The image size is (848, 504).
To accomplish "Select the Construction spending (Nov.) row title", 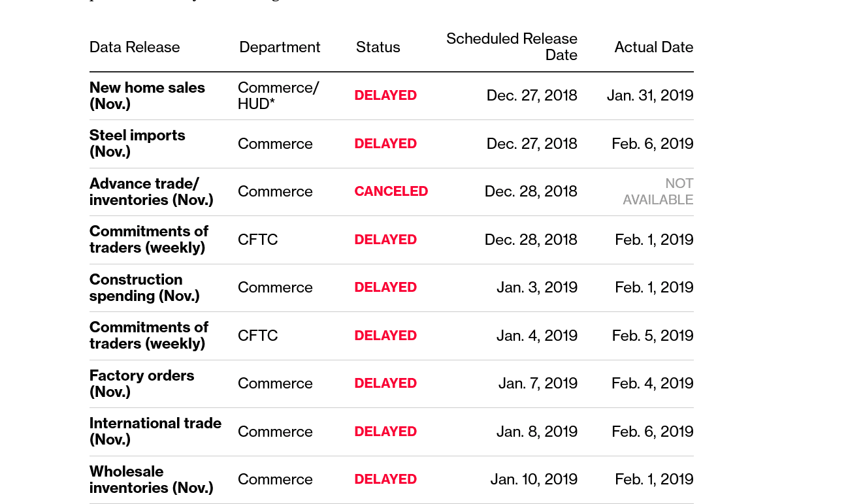I will tap(144, 287).
